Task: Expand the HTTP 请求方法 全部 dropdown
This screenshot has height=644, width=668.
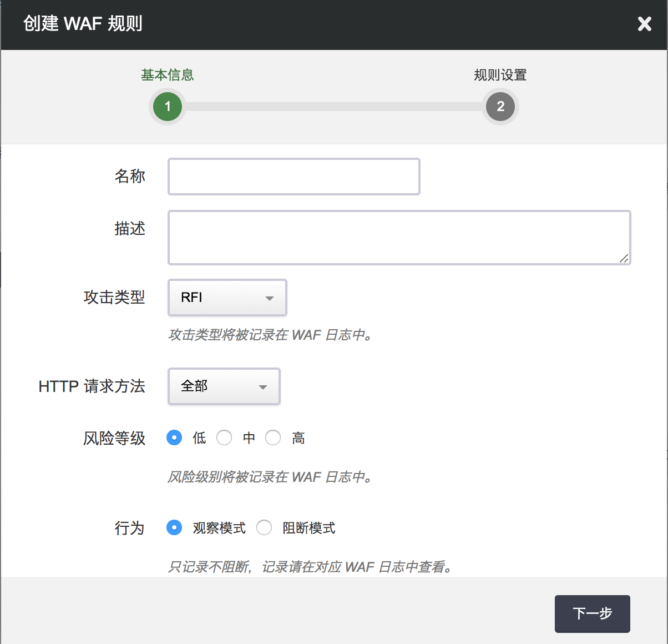Action: point(224,386)
